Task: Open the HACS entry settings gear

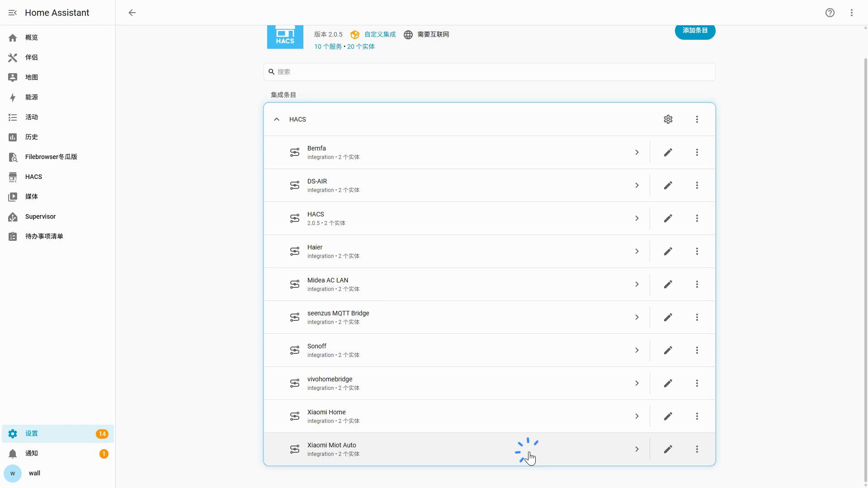Action: 668,119
